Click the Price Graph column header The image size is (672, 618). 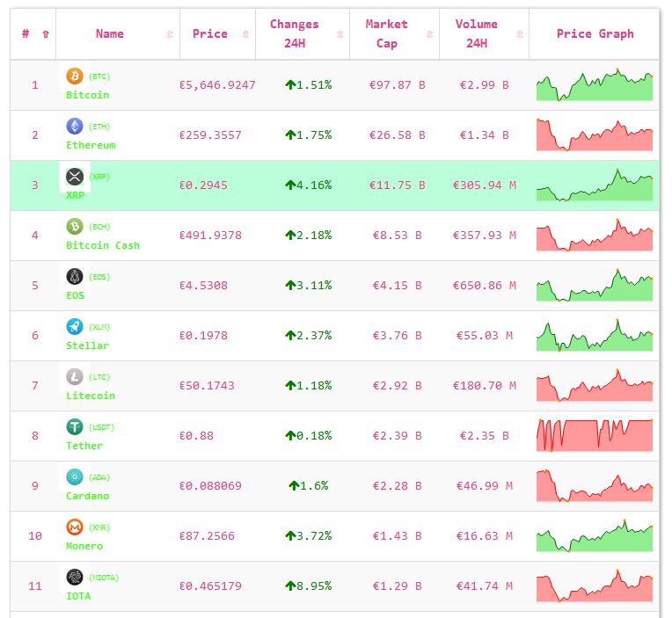(595, 33)
